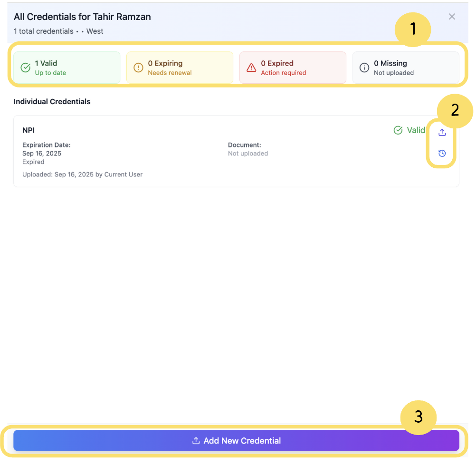476x465 pixels.
Task: Click the Valid status checkmark on NPI row
Action: click(398, 130)
